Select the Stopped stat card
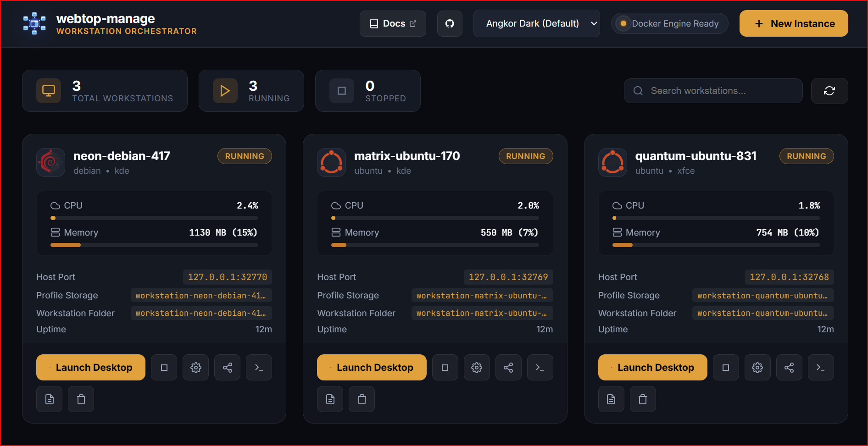The width and height of the screenshot is (868, 446). coord(368,91)
